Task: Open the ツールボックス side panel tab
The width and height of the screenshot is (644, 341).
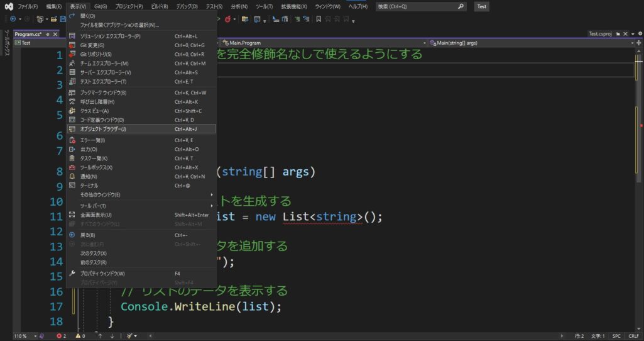Action: tap(6, 42)
